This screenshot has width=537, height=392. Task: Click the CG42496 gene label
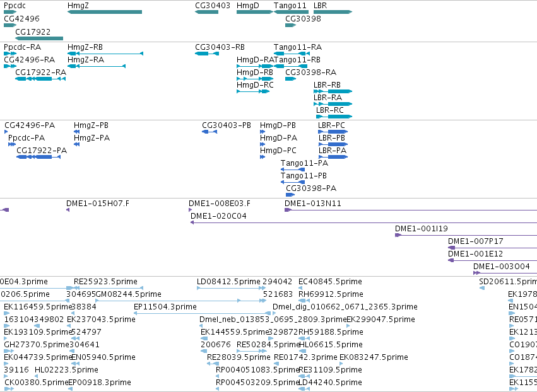click(x=21, y=18)
